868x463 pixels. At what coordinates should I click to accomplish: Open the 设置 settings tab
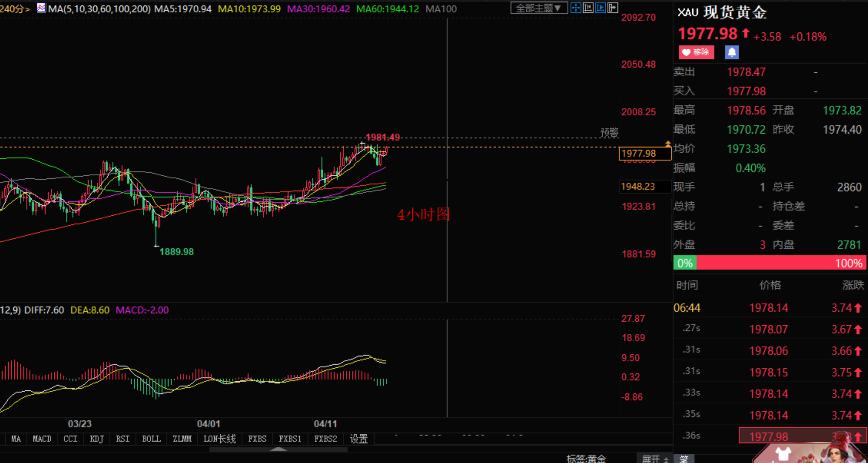click(x=359, y=439)
